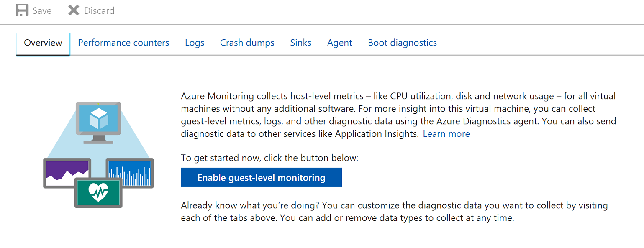The image size is (644, 248).
Task: Click the green heartbeat health panel illustration
Action: click(x=99, y=193)
